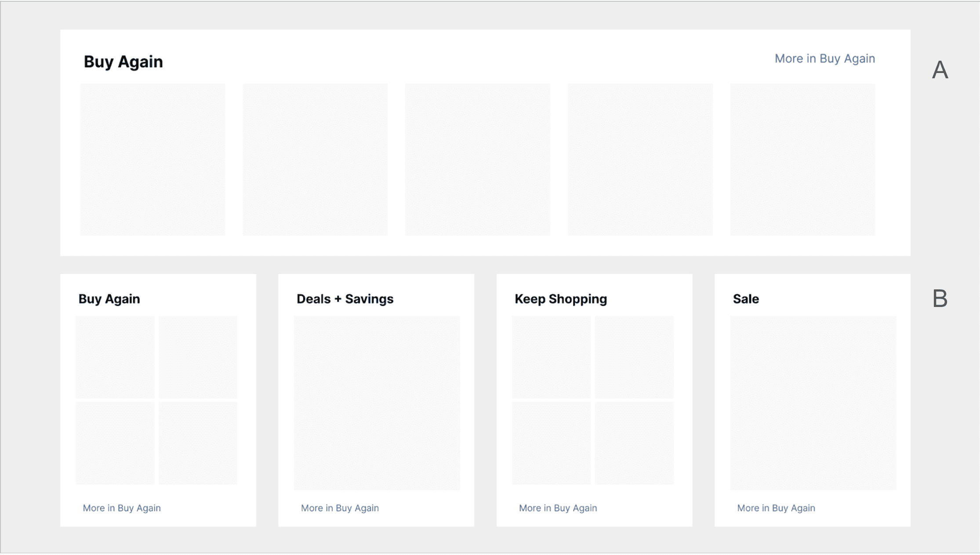Viewport: 980px width, 555px height.
Task: Select second placeholder in wide Buy Again row
Action: (x=315, y=160)
